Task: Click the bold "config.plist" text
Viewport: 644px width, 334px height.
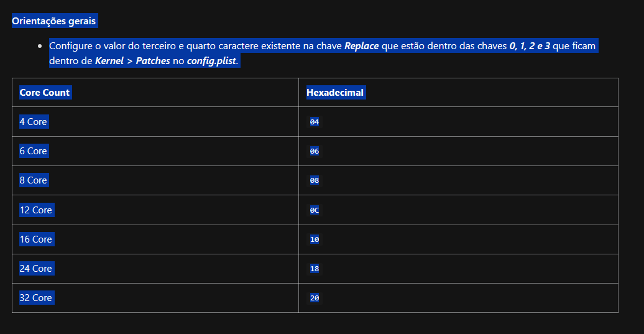Action: [211, 62]
